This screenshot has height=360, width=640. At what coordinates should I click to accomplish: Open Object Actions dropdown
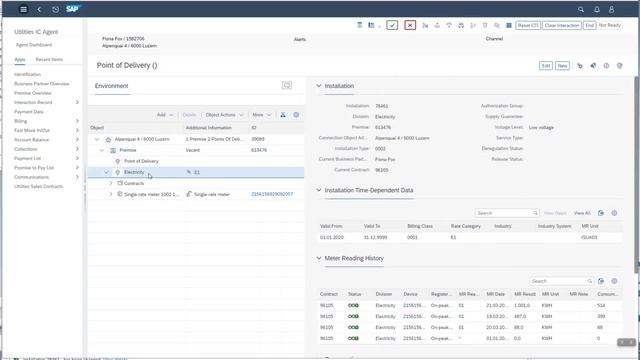[224, 115]
